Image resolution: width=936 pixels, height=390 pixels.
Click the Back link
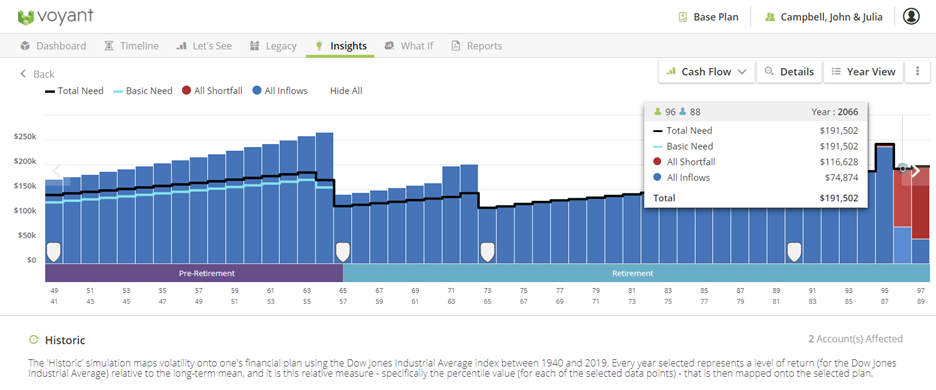[x=37, y=74]
